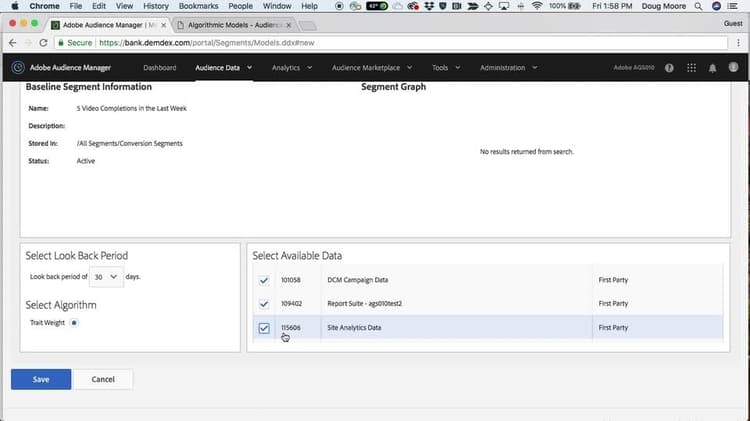
Task: Switch to the Algorithmic Models browser tab
Action: pyautogui.click(x=233, y=25)
